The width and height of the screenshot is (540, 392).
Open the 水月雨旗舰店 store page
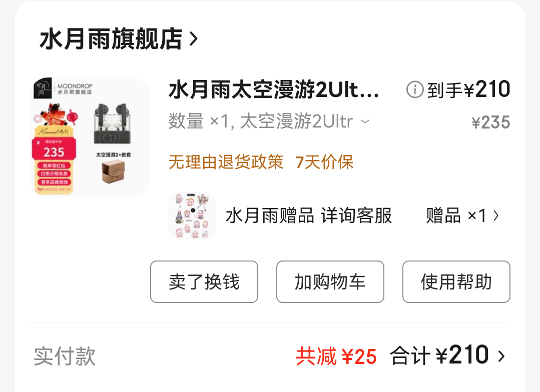click(x=111, y=39)
